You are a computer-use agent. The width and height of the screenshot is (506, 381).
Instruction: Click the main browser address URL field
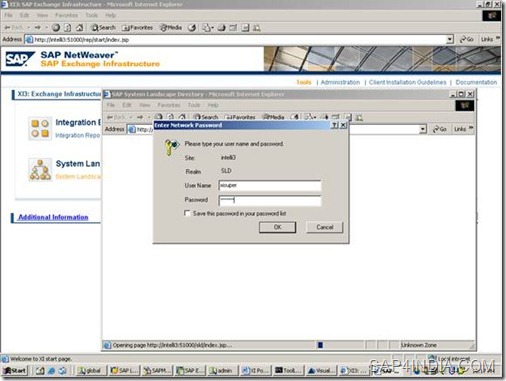(x=236, y=40)
